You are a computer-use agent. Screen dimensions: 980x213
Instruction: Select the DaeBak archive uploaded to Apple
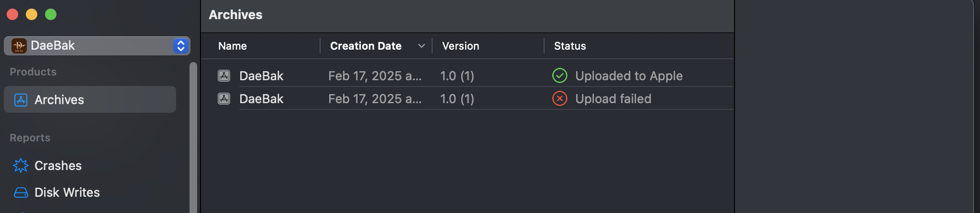[x=468, y=75]
